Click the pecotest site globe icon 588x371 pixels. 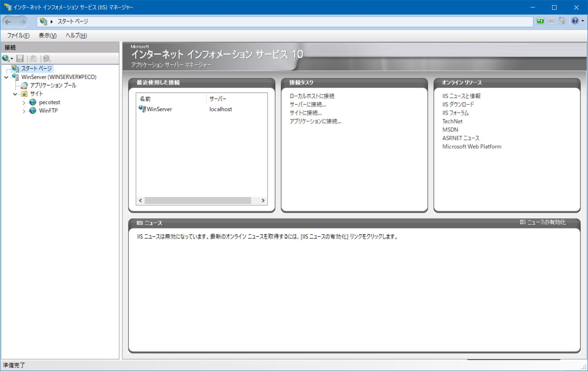coord(33,102)
